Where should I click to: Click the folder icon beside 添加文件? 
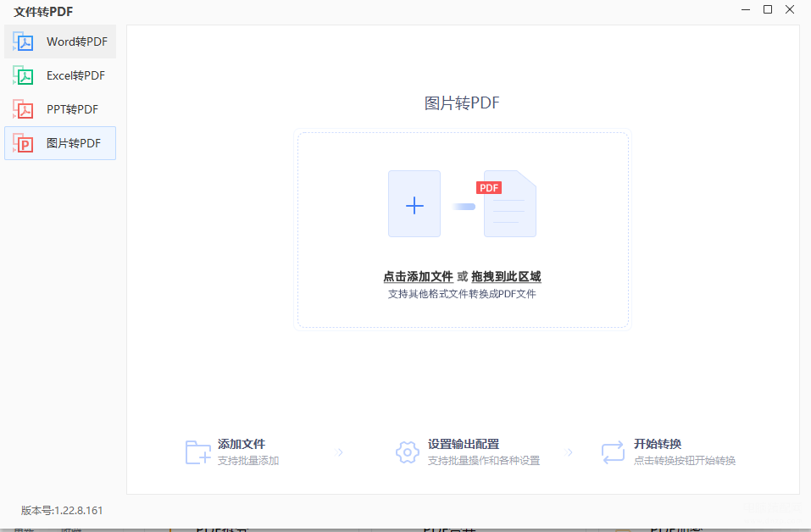[x=198, y=452]
